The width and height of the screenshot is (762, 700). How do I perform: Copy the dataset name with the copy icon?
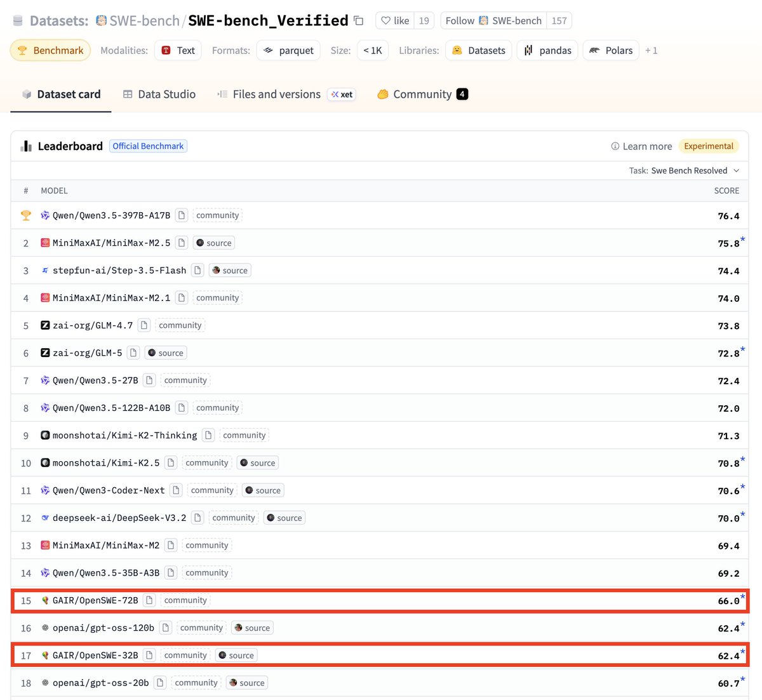tap(359, 21)
